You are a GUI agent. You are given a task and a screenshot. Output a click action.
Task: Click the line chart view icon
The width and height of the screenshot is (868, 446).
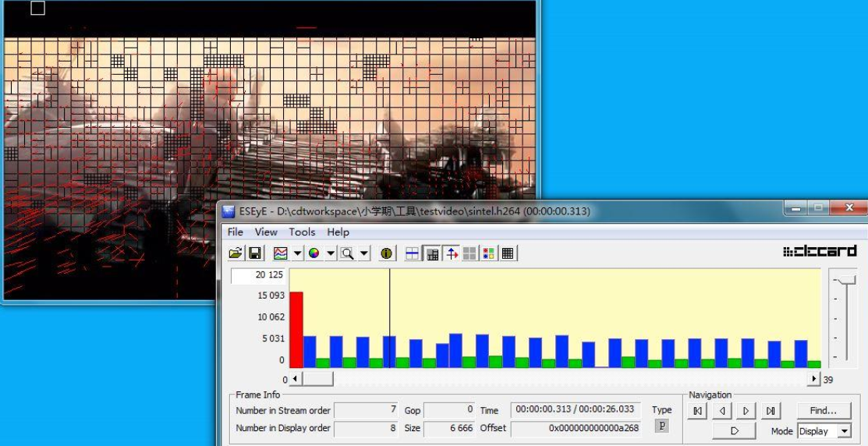coord(281,253)
